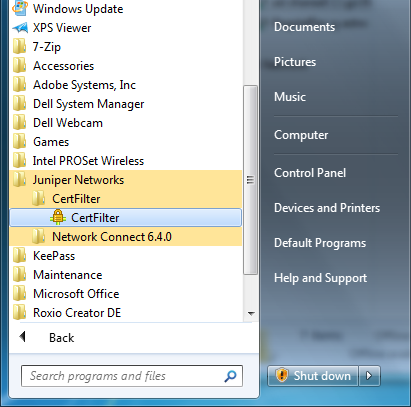Image resolution: width=411 pixels, height=407 pixels.
Task: Open Help and Support
Action: [x=320, y=278]
